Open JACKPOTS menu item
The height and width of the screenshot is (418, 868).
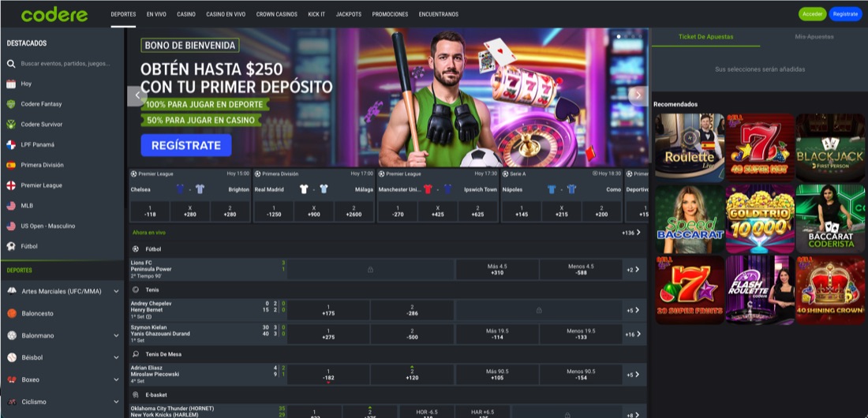[348, 14]
